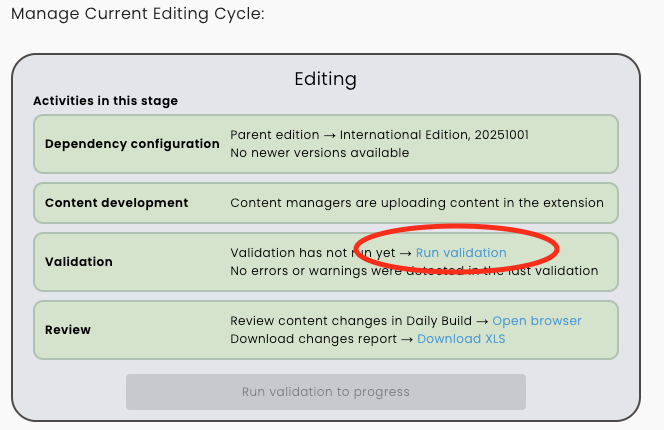Click the arrow before Download XLS

[x=406, y=339]
